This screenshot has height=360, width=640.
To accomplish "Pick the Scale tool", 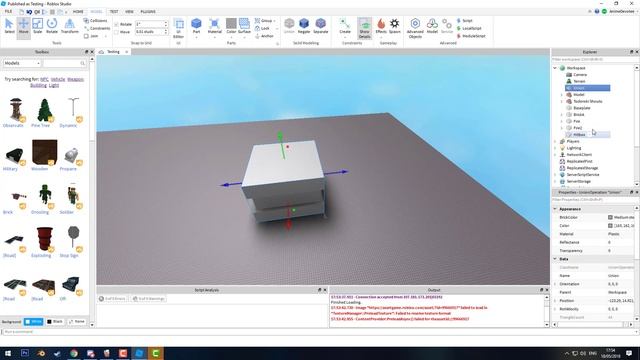I will pos(38,26).
